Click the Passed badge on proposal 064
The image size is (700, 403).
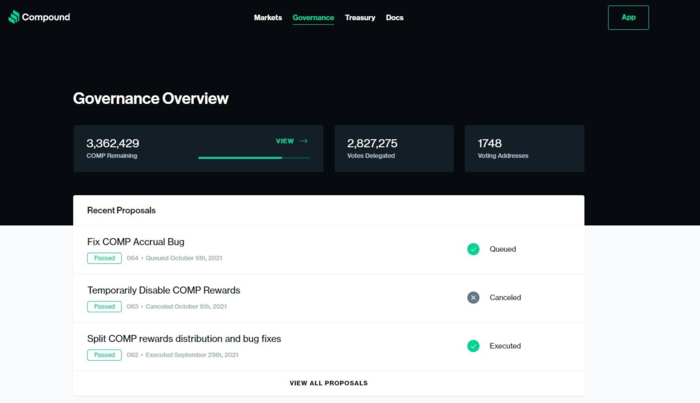(x=104, y=258)
